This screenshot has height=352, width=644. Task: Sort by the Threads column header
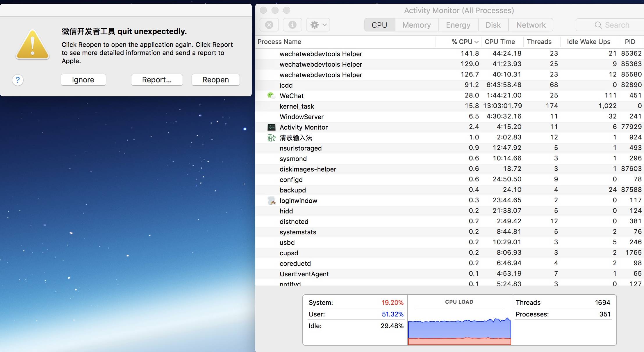coord(539,42)
